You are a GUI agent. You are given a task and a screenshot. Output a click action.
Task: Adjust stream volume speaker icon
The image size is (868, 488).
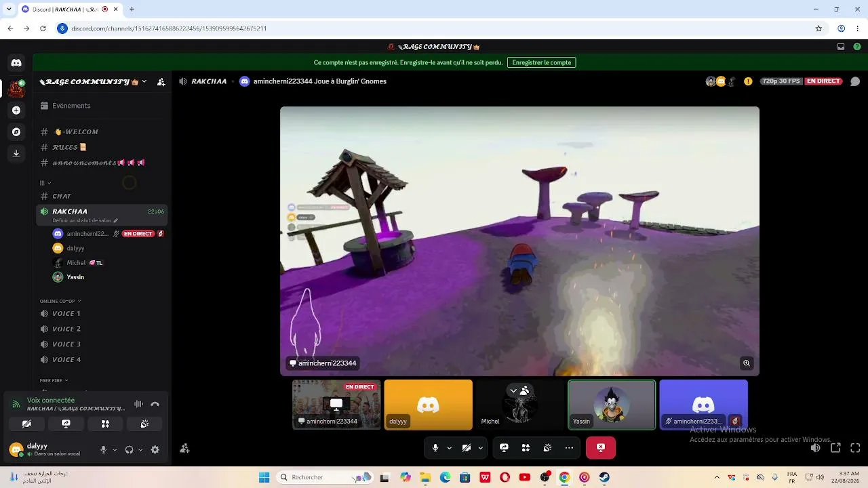coord(816,448)
